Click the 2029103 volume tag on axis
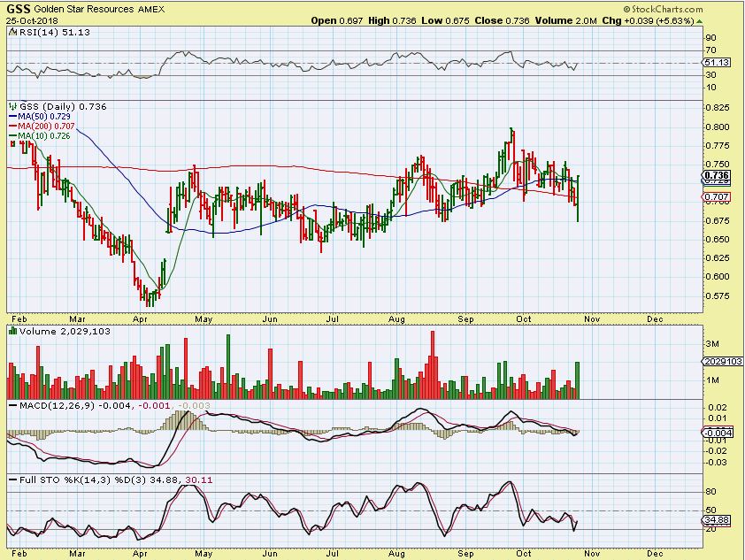The image size is (745, 560). pos(723,362)
